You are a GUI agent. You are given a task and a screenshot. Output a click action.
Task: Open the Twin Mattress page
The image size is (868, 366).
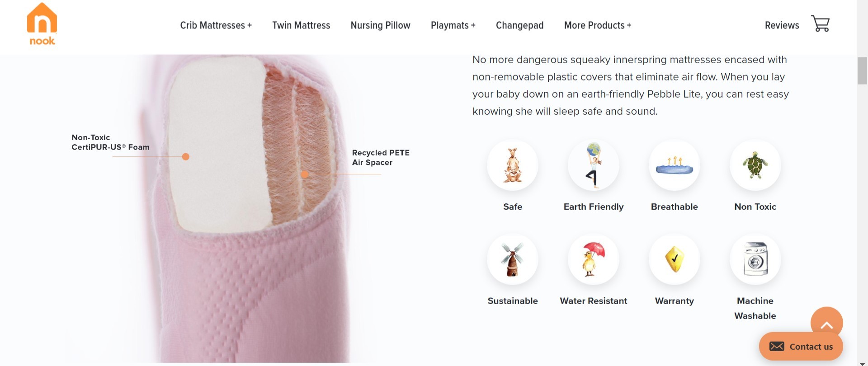pos(301,25)
